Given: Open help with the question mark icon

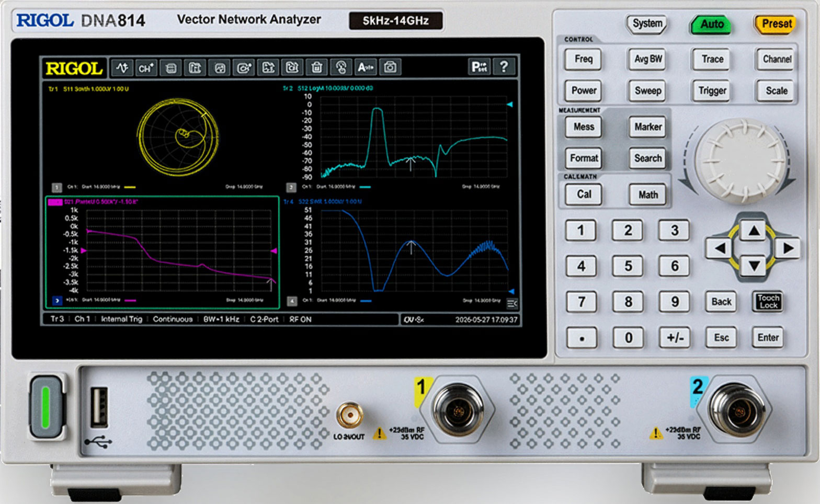Looking at the screenshot, I should coord(504,67).
